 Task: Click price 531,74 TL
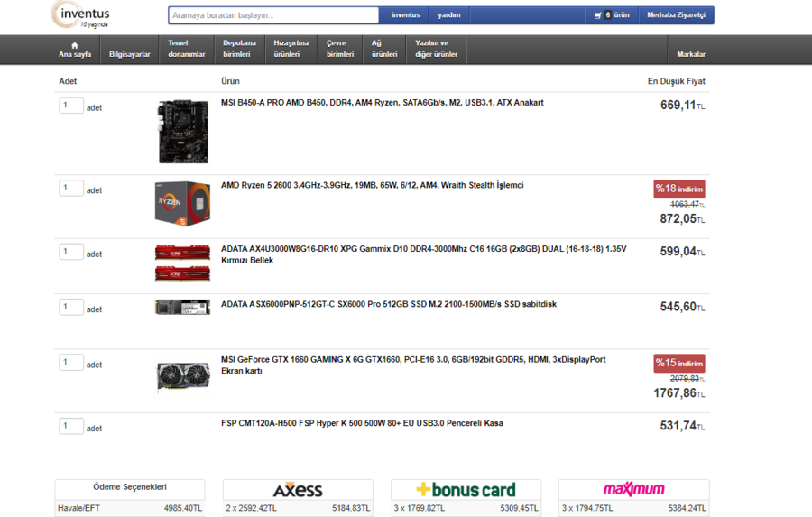(682, 426)
